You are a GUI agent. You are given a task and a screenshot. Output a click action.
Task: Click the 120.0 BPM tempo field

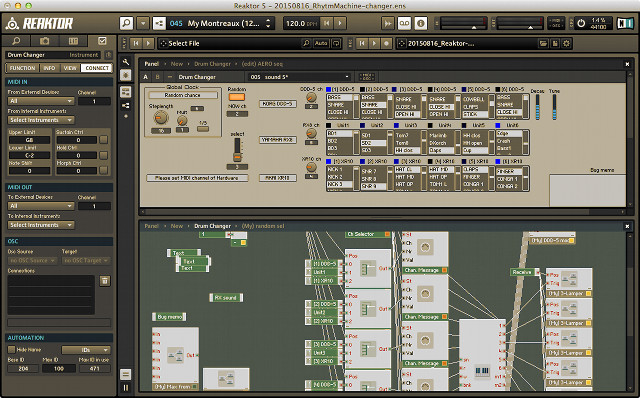[301, 23]
